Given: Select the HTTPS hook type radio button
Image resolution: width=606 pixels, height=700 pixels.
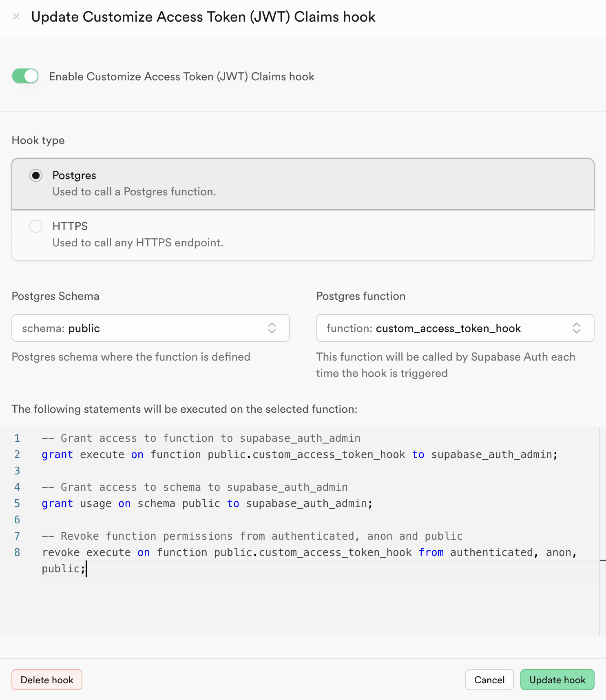Looking at the screenshot, I should point(36,226).
